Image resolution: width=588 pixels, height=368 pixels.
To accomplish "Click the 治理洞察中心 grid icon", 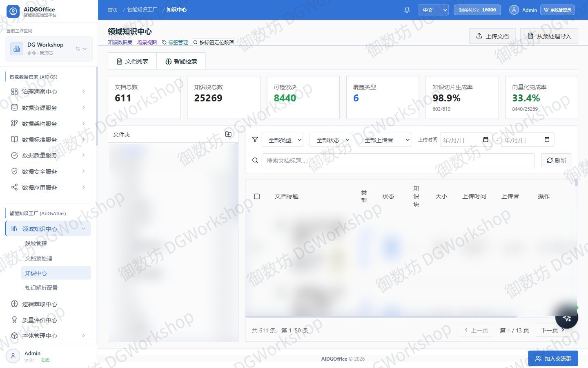I will click(x=14, y=92).
